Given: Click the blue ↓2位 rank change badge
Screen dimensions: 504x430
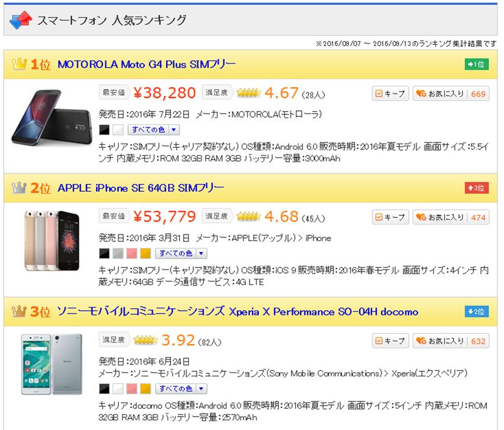Looking at the screenshot, I should click(x=477, y=311).
